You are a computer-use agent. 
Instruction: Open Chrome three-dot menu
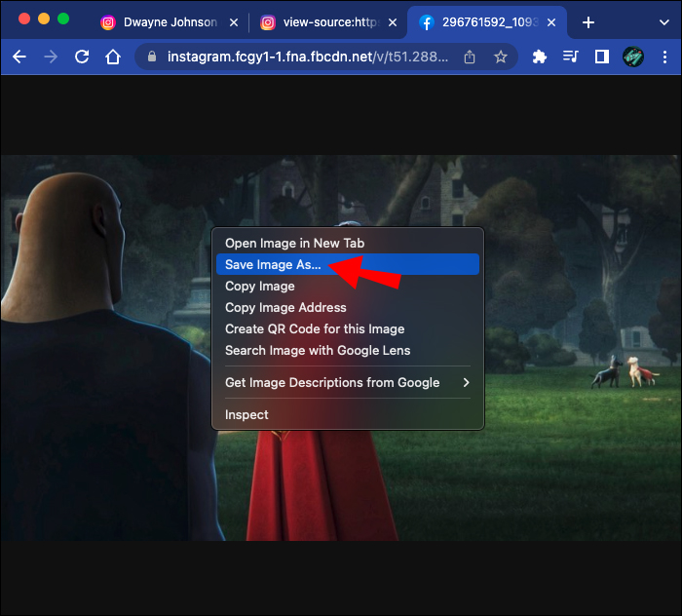pos(664,57)
